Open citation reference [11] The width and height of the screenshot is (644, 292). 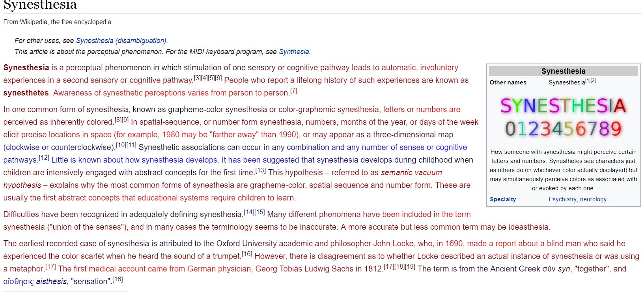[131, 145]
